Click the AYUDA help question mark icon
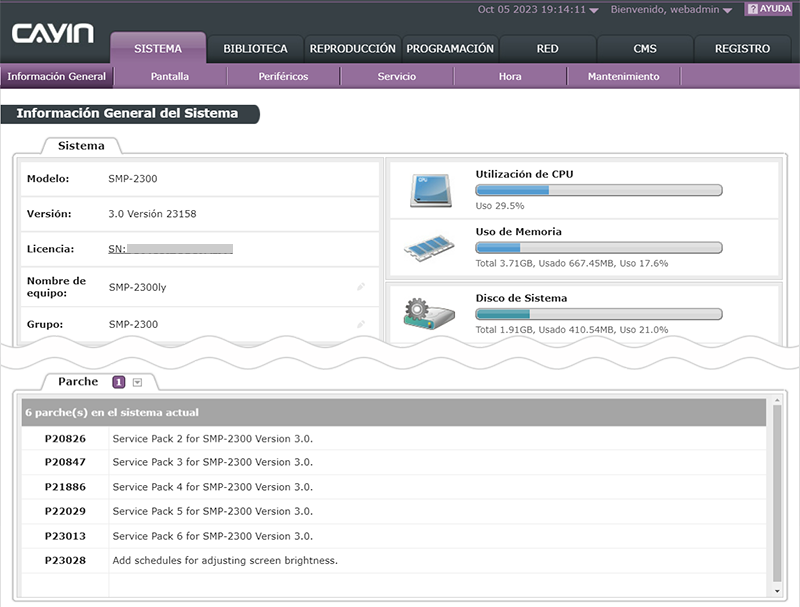This screenshot has width=800, height=607. [753, 9]
